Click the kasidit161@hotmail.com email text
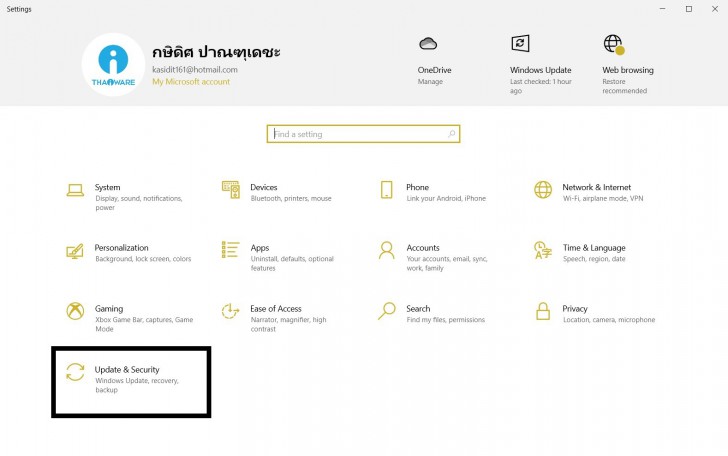This screenshot has width=728, height=456. [x=195, y=70]
